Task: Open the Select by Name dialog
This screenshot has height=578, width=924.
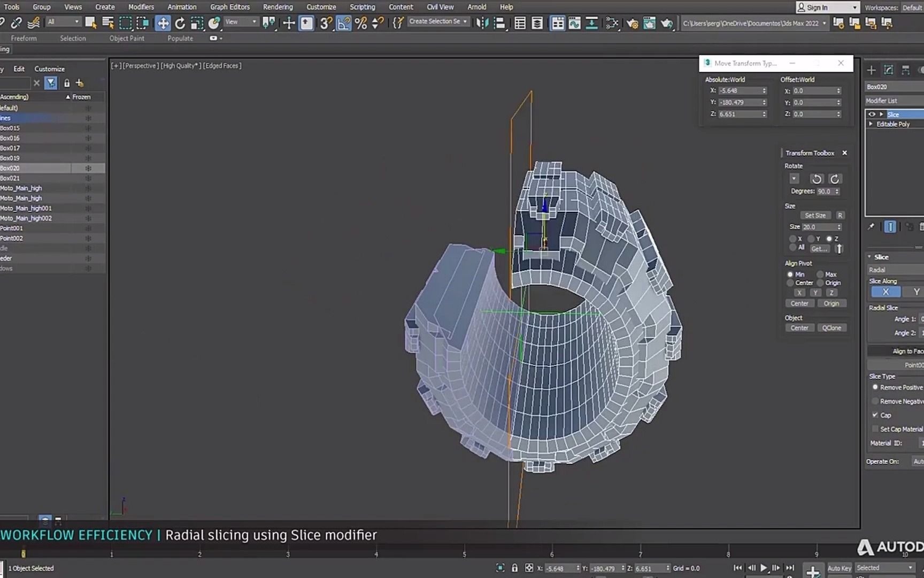Action: click(x=106, y=23)
